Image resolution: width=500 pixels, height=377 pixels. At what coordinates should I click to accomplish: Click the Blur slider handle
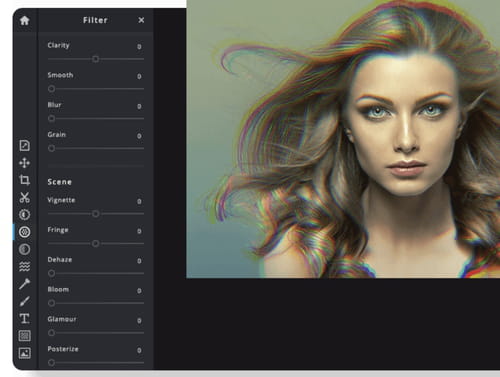tap(51, 118)
